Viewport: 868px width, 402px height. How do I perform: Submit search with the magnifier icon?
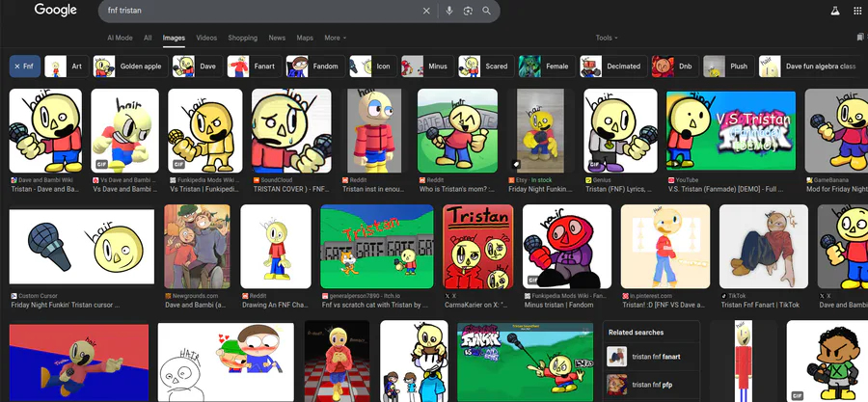[486, 11]
